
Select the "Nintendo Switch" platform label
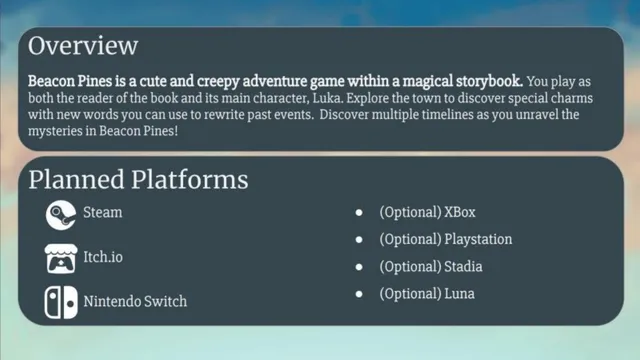pos(135,301)
